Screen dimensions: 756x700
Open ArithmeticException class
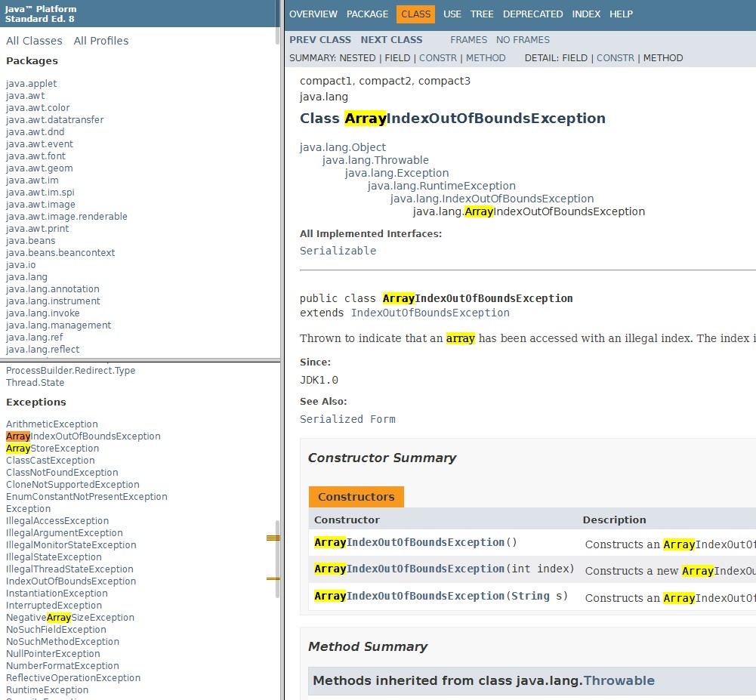(51, 424)
